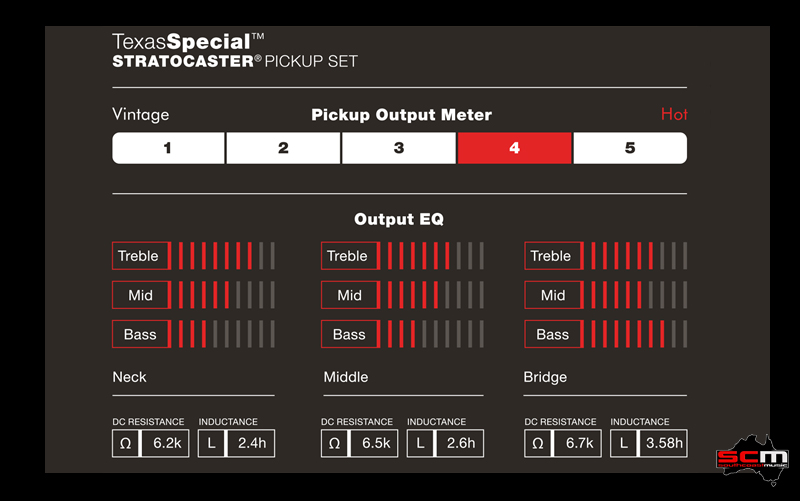Click the Neck Treble level bar meter
Screen dimensions: 800x501
tap(227, 256)
